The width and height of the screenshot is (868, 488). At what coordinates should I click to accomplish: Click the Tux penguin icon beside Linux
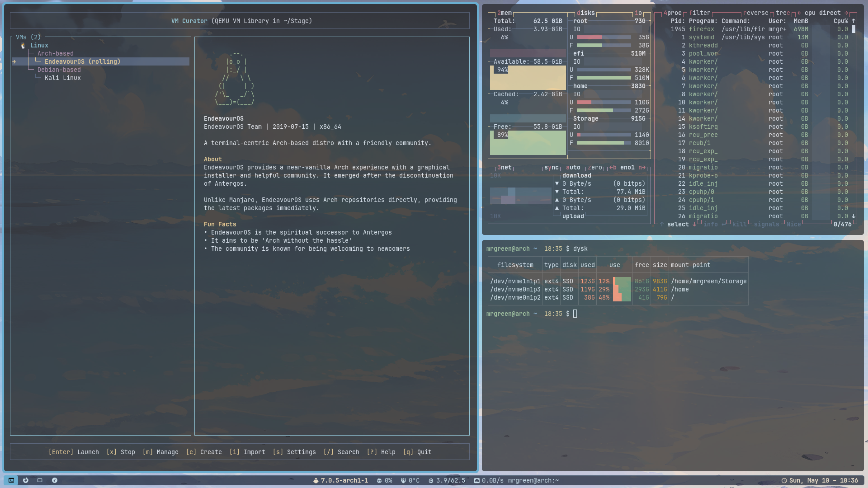coord(23,45)
